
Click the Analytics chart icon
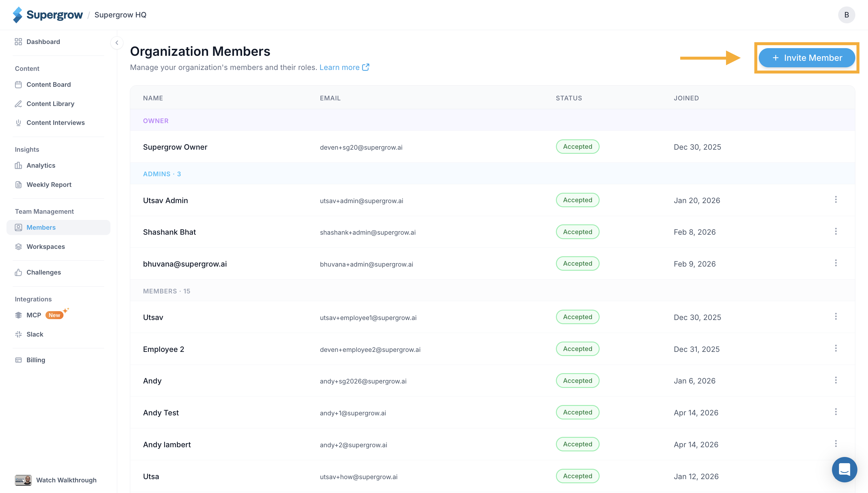click(x=18, y=166)
